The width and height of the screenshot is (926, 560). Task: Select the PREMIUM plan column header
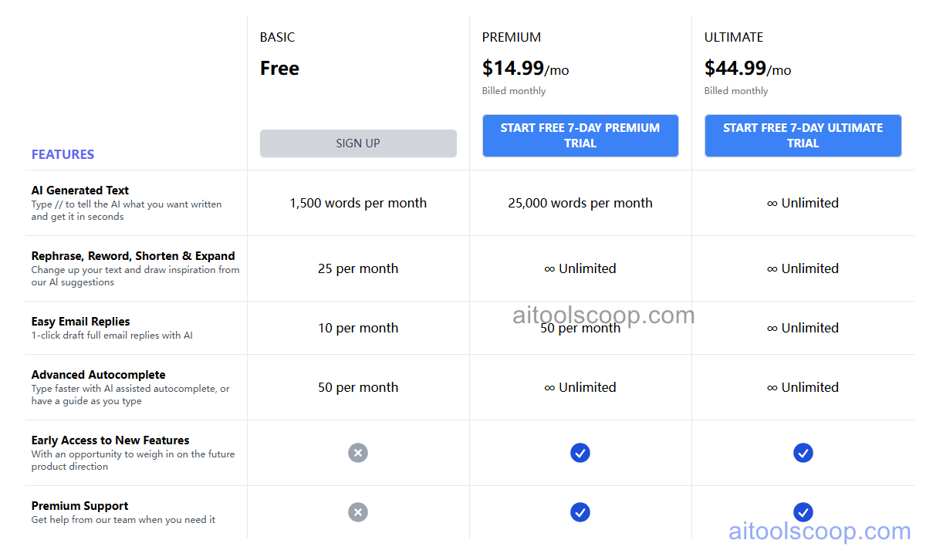(512, 36)
